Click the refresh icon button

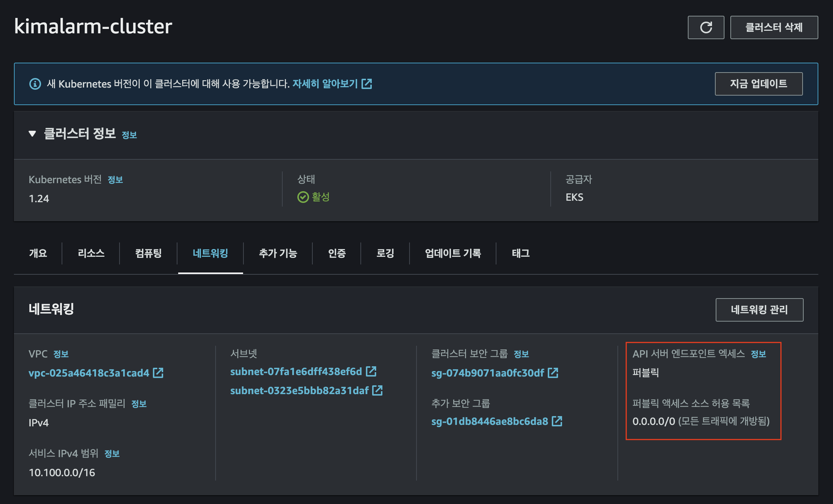tap(705, 27)
